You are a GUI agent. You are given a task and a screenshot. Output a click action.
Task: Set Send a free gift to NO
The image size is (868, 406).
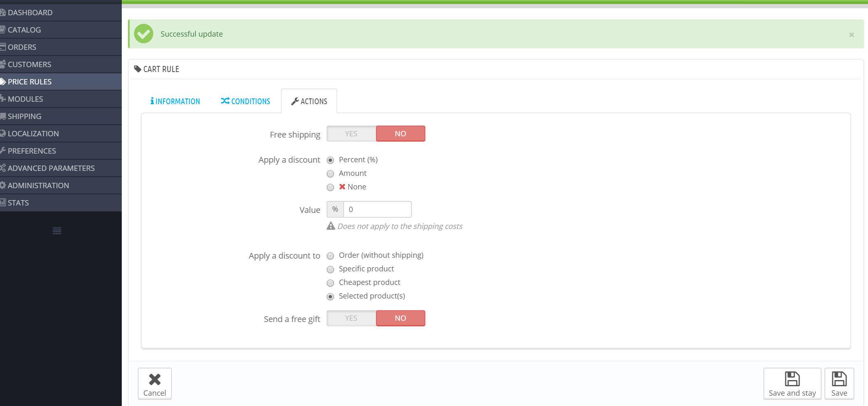(x=401, y=318)
